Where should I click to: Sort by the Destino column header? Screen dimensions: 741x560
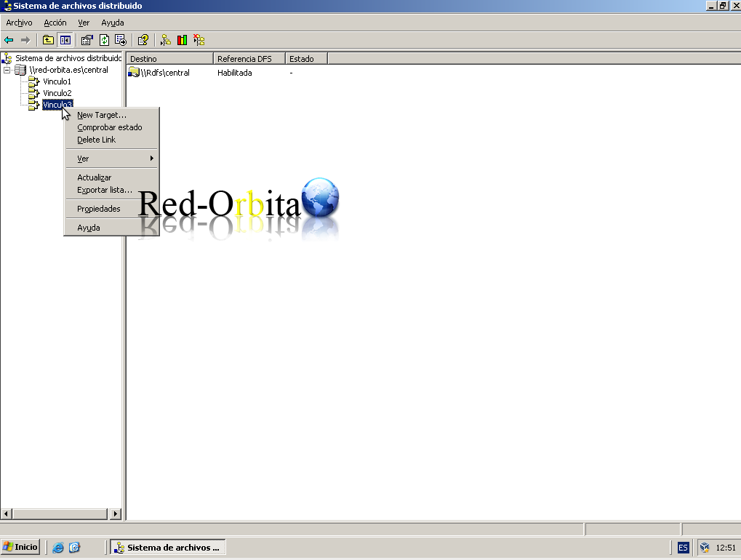click(x=170, y=59)
